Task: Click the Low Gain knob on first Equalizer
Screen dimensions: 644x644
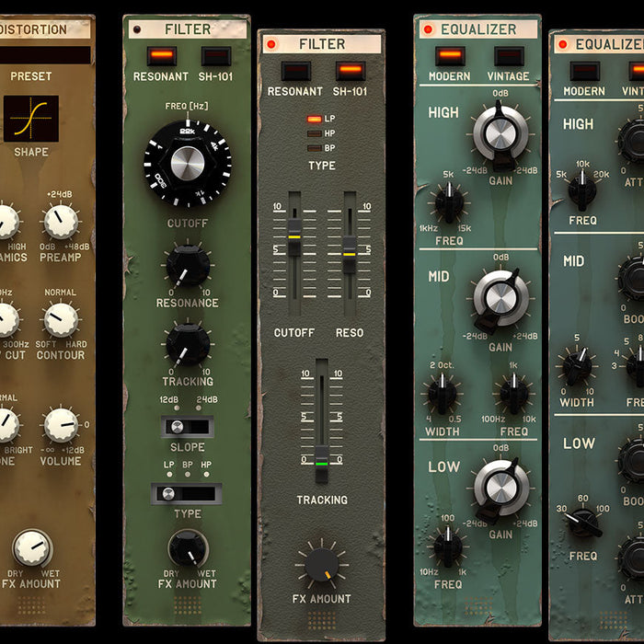Action: coord(501,488)
